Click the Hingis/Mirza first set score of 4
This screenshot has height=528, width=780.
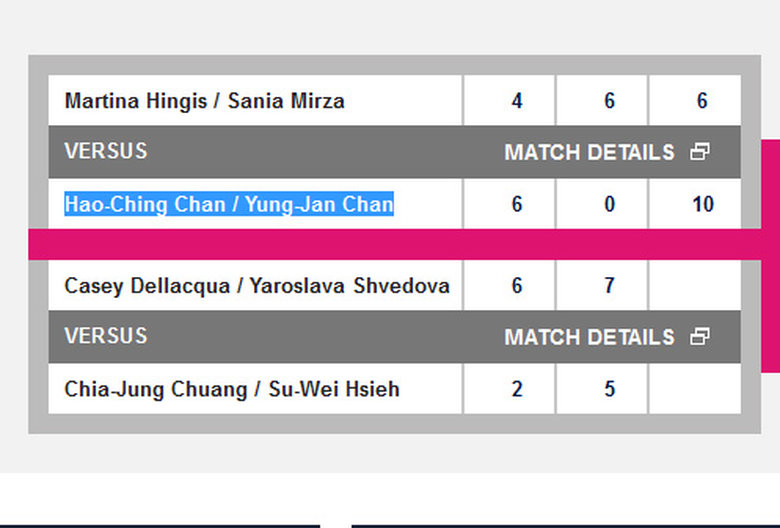516,101
